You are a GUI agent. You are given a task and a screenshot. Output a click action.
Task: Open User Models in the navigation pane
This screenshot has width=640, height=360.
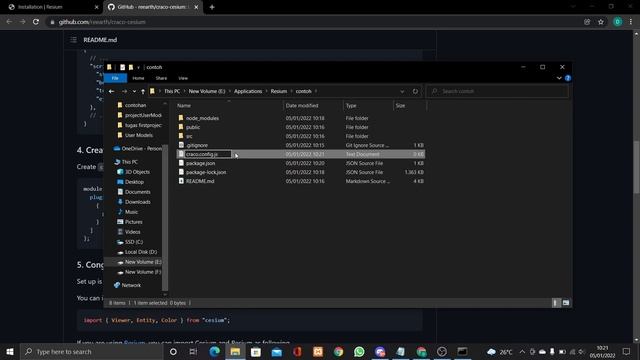(x=138, y=136)
